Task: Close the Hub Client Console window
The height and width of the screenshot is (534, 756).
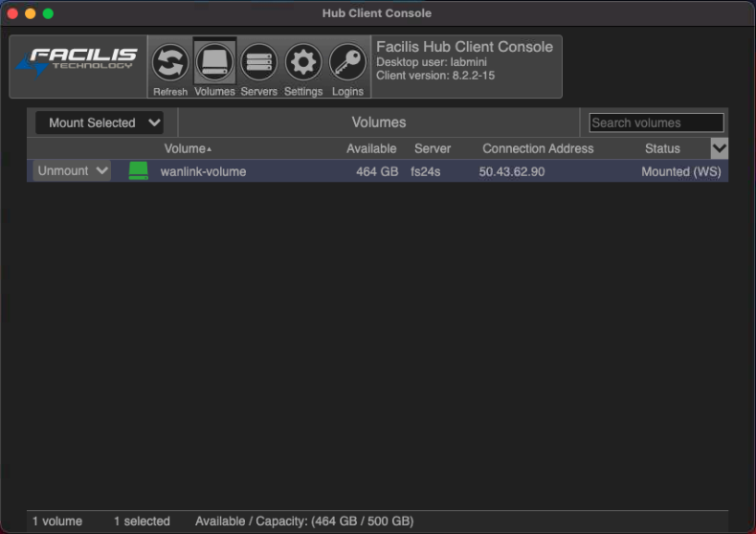Action: [13, 13]
